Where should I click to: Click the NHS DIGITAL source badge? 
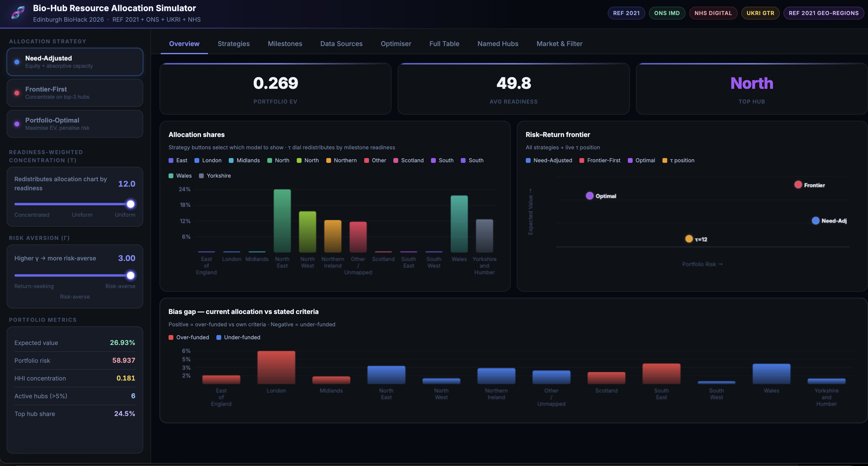[x=713, y=13]
